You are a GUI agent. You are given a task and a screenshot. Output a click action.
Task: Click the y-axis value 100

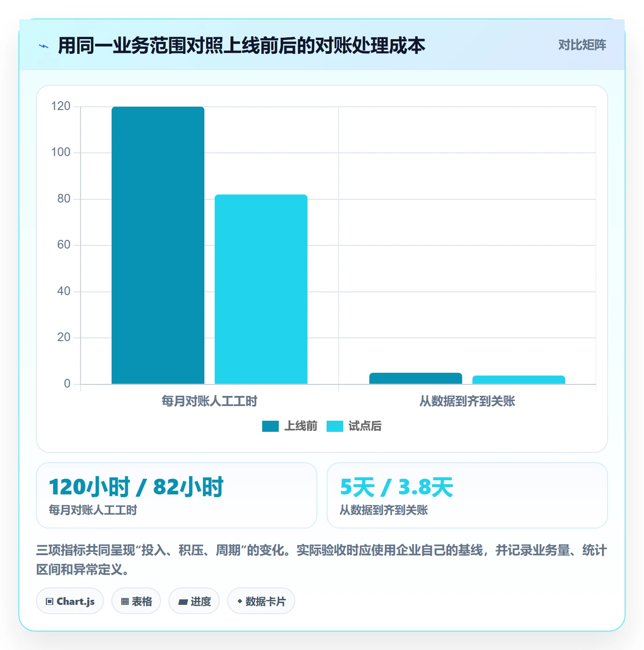click(x=61, y=152)
